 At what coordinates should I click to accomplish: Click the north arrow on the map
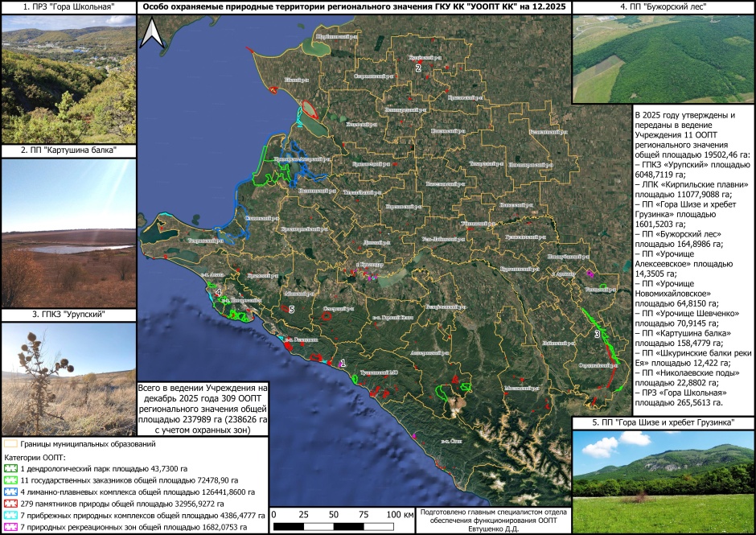(157, 33)
